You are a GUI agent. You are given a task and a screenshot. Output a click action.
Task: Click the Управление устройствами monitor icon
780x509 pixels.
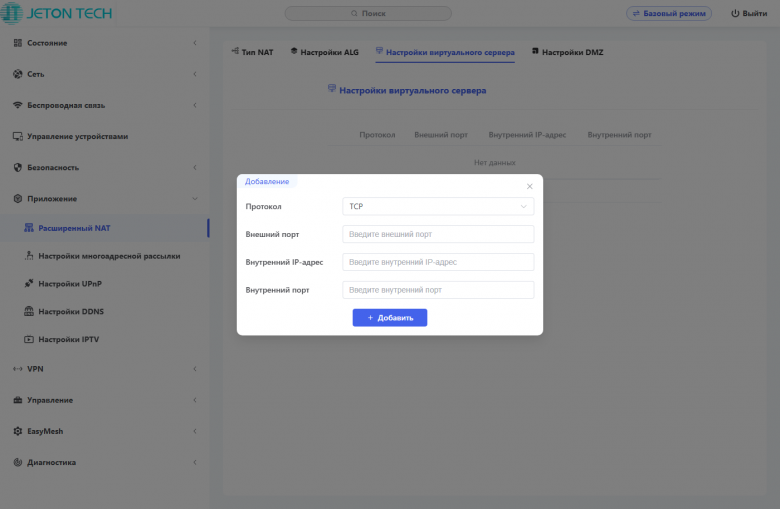click(18, 136)
